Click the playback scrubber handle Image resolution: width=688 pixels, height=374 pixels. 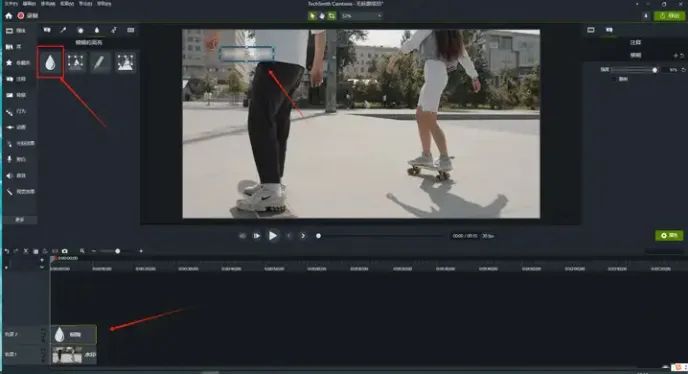[319, 236]
